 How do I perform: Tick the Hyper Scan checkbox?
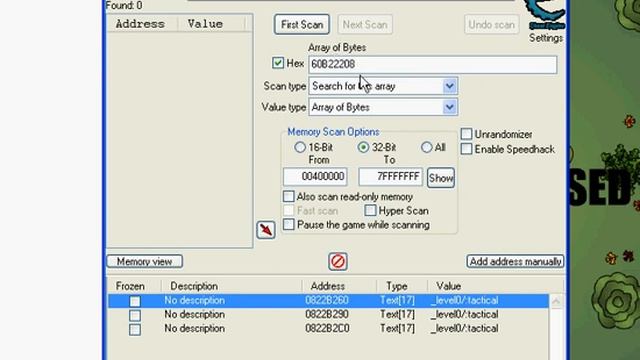point(370,210)
